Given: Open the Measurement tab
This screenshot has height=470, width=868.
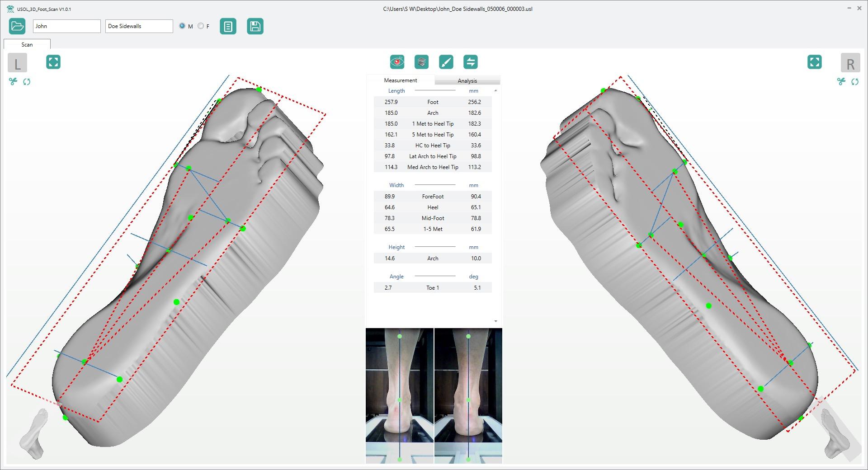Looking at the screenshot, I should click(401, 80).
